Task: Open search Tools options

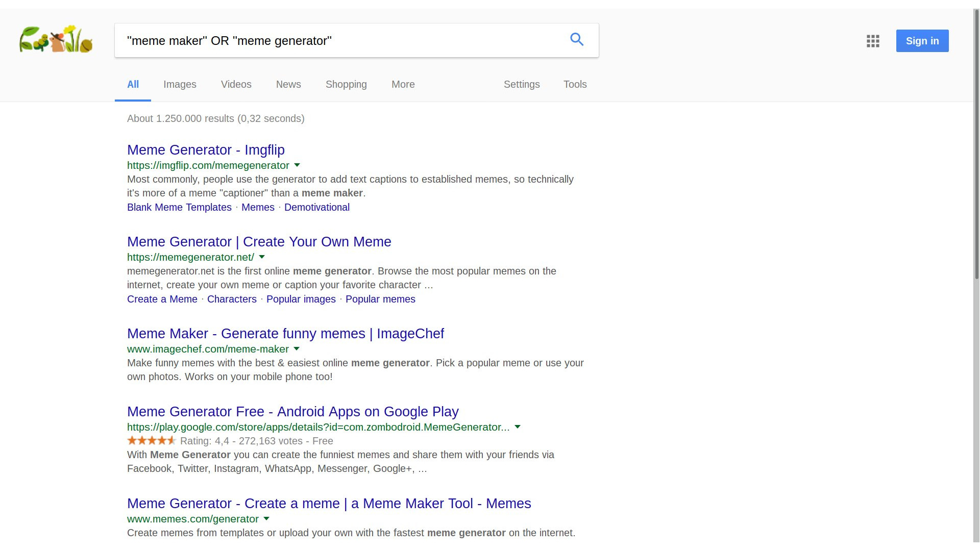Action: click(x=575, y=85)
